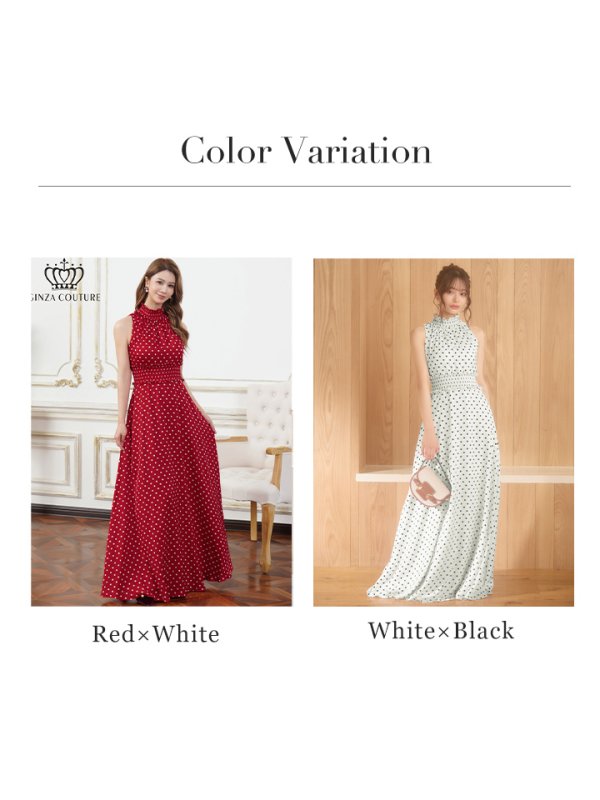Click the divider line under the heading
This screenshot has height=800, width=600.
point(305,186)
